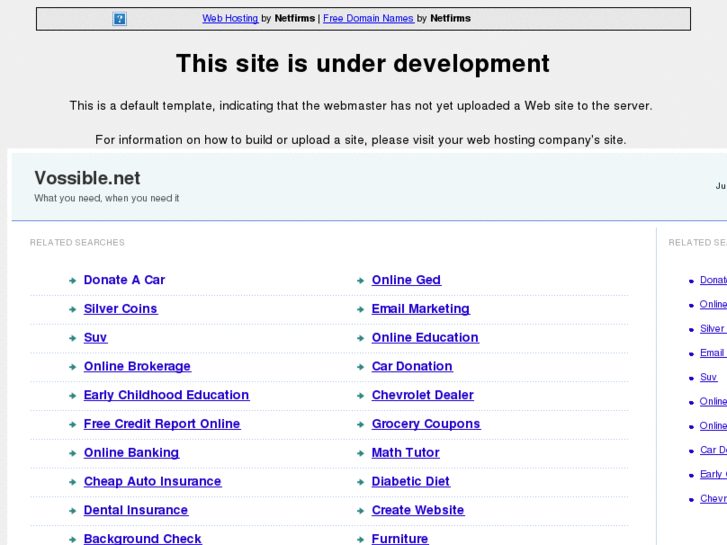Viewport: 727px width, 545px height.
Task: Open the Background Check link
Action: 142,539
